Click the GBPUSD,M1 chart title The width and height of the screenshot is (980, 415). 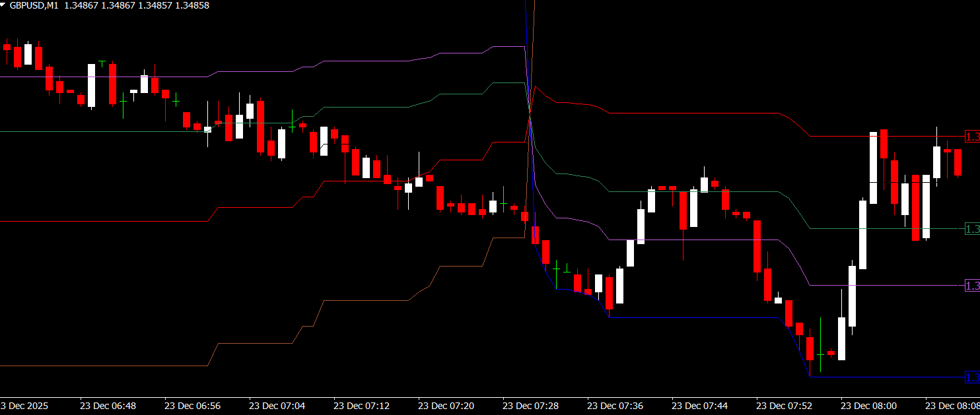pyautogui.click(x=34, y=5)
